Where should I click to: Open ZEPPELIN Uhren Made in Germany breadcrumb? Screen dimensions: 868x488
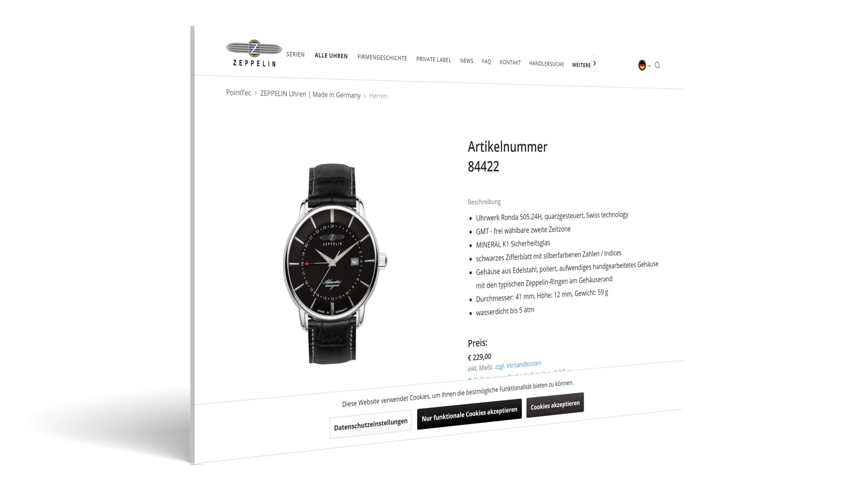pos(310,94)
